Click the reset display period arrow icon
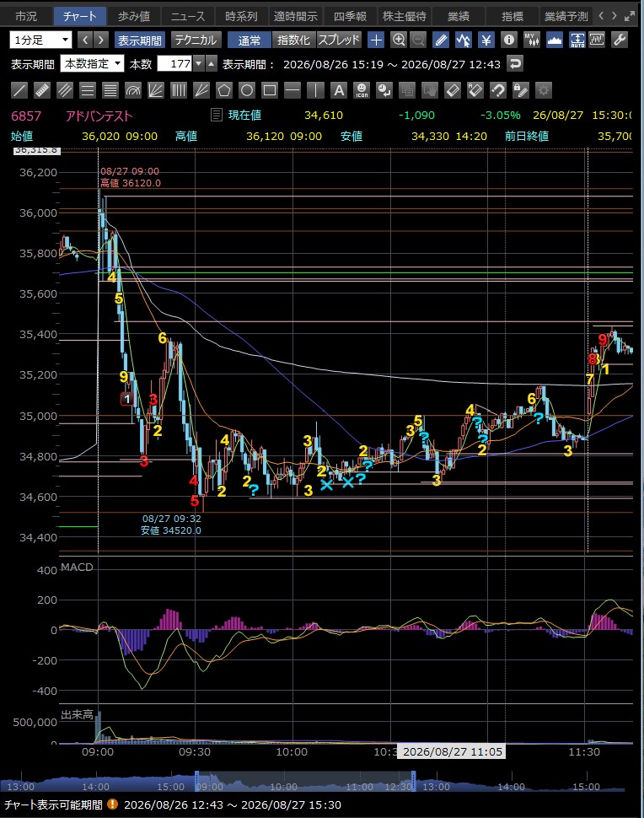Image resolution: width=644 pixels, height=818 pixels. pyautogui.click(x=515, y=63)
